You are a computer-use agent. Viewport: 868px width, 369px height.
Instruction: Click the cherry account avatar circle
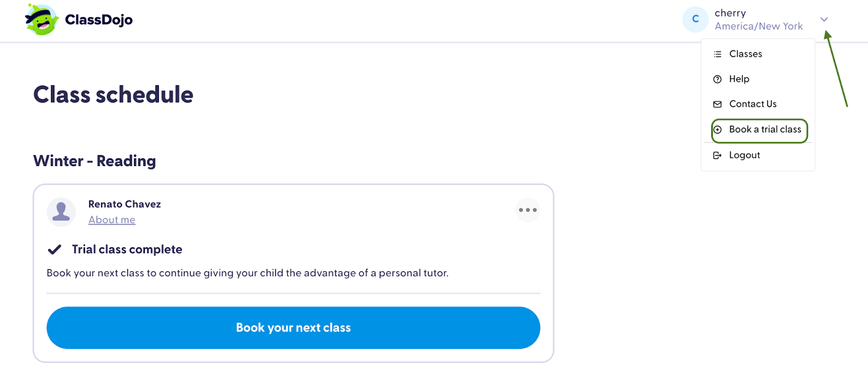[x=695, y=19]
